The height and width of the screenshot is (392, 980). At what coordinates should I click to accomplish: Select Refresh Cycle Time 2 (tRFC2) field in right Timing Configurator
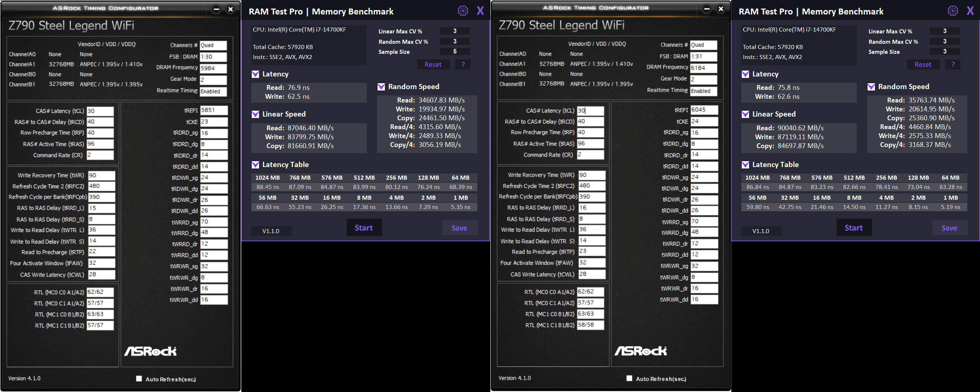click(592, 186)
